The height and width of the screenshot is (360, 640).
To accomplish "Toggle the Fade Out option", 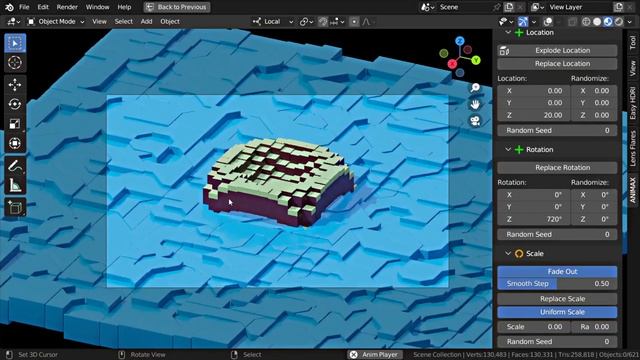I will pyautogui.click(x=557, y=271).
